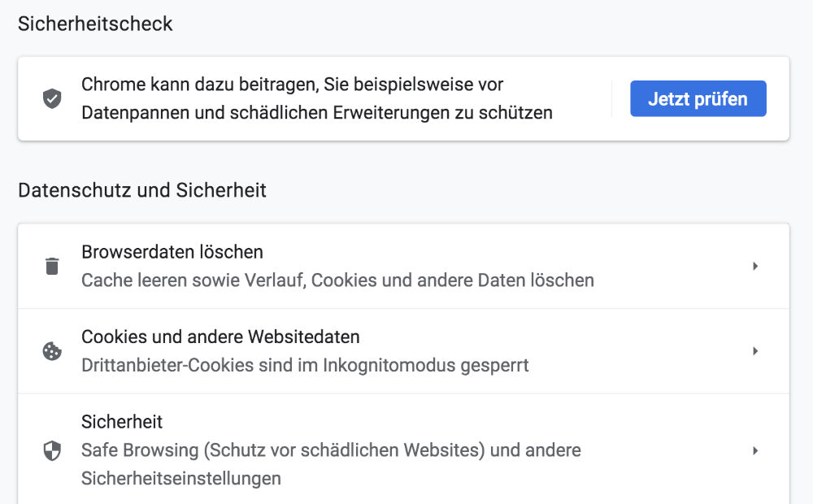Expand Browserdaten löschen via its arrow
Viewport: 813px width, 504px height.
point(755,266)
